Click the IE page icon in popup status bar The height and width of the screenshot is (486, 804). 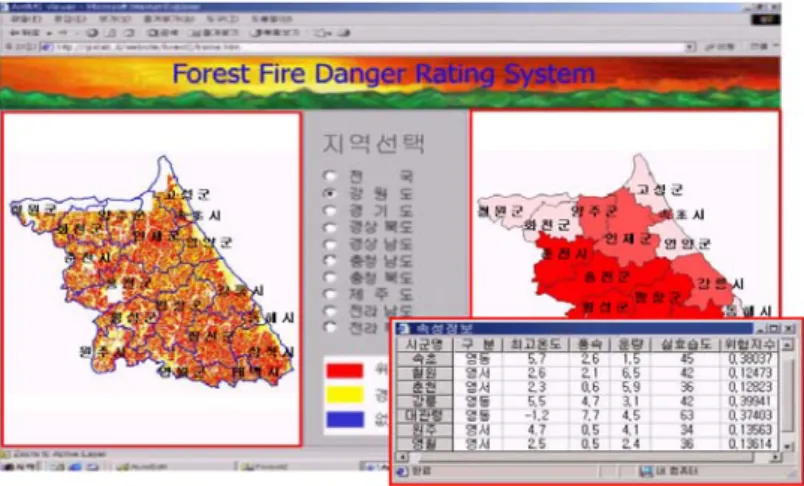tap(402, 471)
